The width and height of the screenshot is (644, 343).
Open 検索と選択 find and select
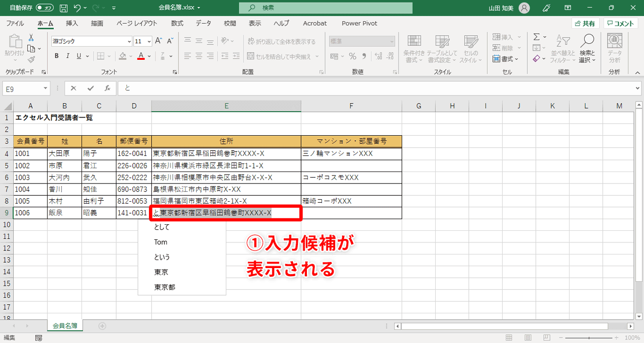coord(587,49)
